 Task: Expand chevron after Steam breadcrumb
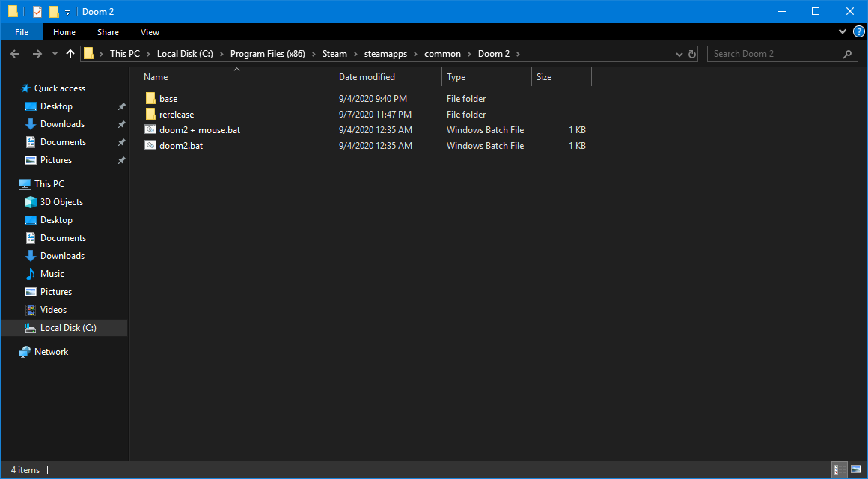[356, 54]
